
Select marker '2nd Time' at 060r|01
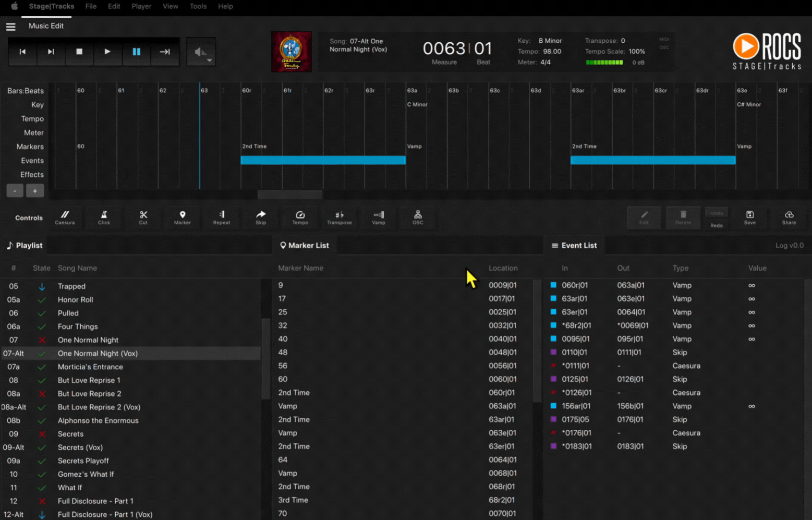402,393
